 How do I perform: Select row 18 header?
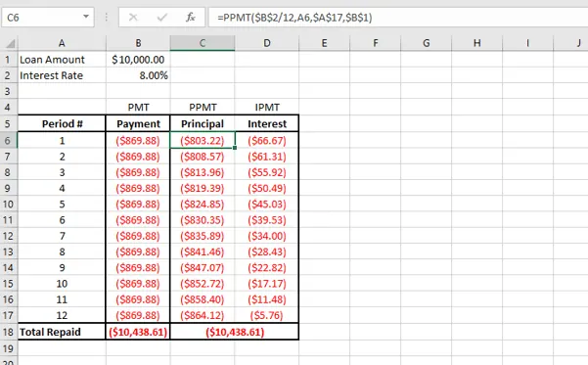pyautogui.click(x=8, y=332)
